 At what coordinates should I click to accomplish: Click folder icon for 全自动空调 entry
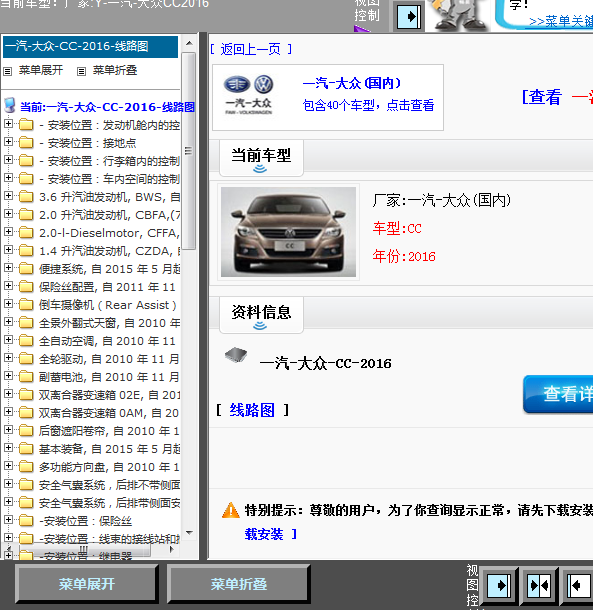point(26,340)
